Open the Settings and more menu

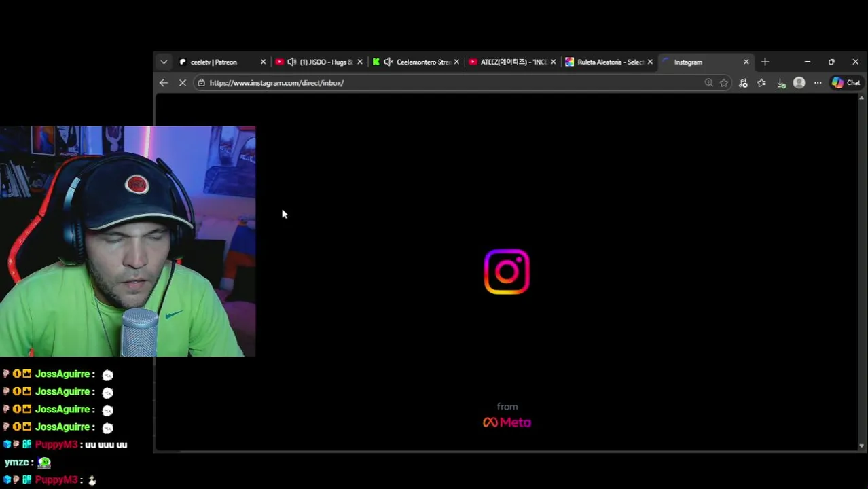[818, 83]
